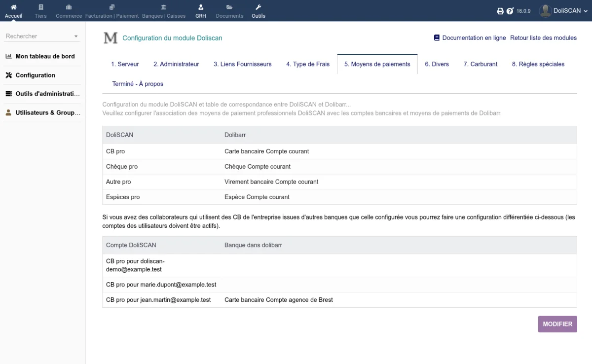Go to the 7. Carburant tab

[481, 64]
